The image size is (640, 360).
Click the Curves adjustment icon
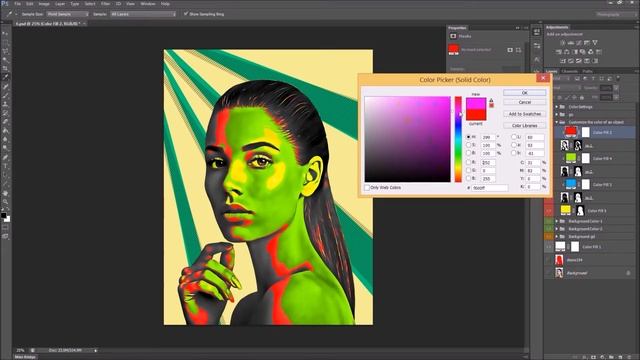coord(579,42)
